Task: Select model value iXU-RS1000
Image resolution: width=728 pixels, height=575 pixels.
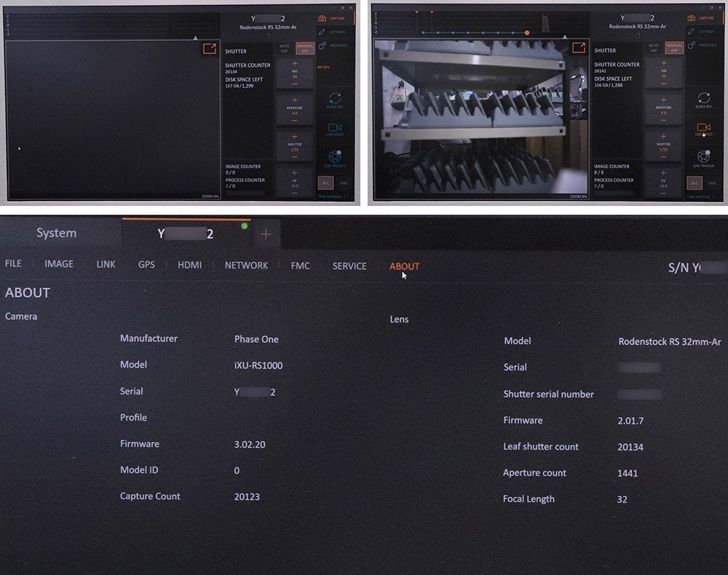Action: point(258,365)
